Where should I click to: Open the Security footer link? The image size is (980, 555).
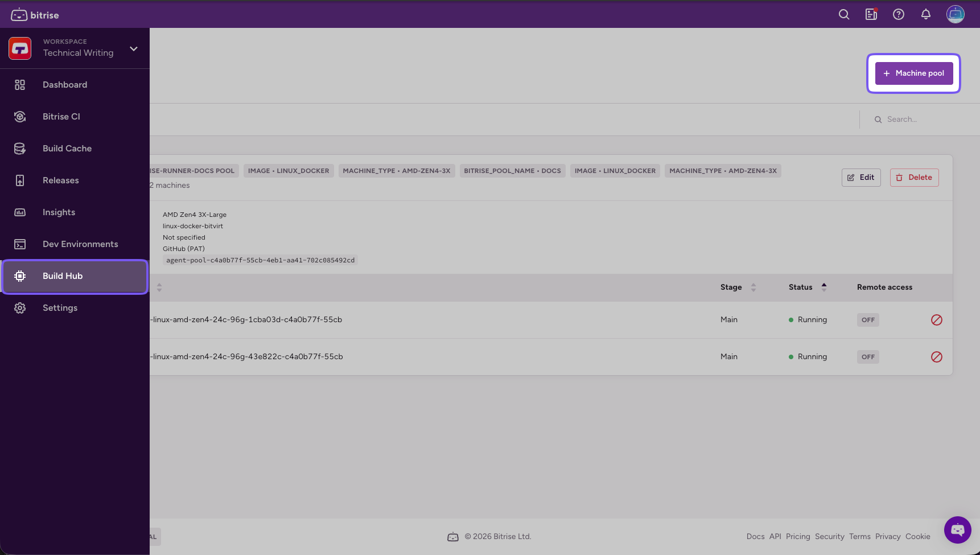[x=829, y=537]
